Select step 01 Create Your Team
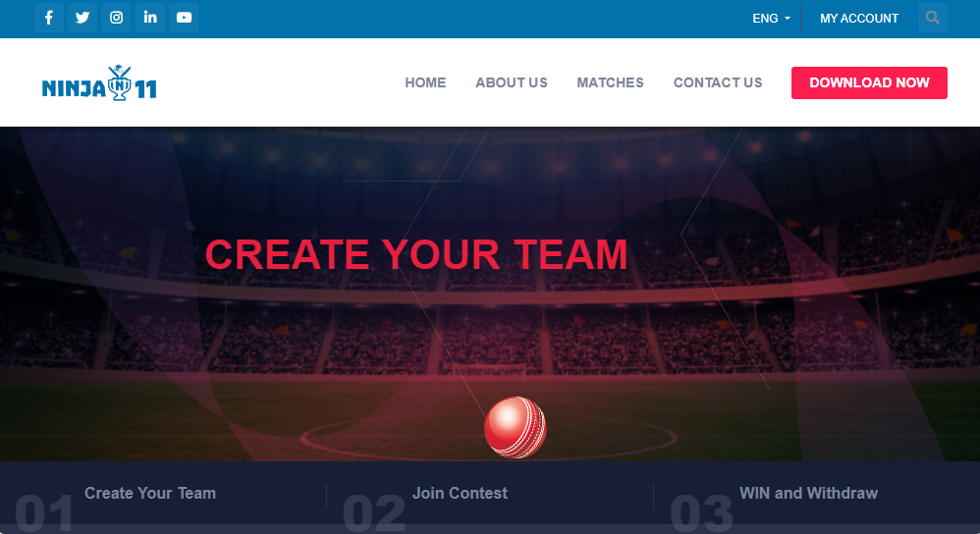Image resolution: width=980 pixels, height=534 pixels. tap(150, 494)
